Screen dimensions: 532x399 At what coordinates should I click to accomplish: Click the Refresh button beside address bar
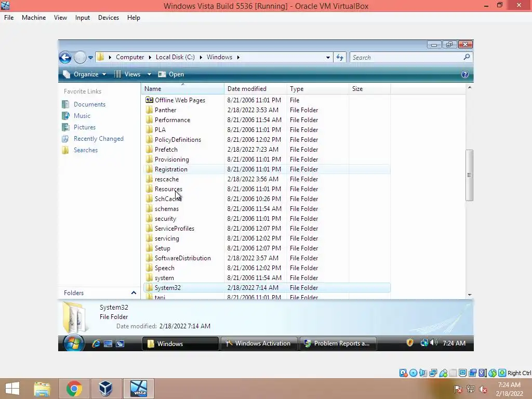click(340, 57)
